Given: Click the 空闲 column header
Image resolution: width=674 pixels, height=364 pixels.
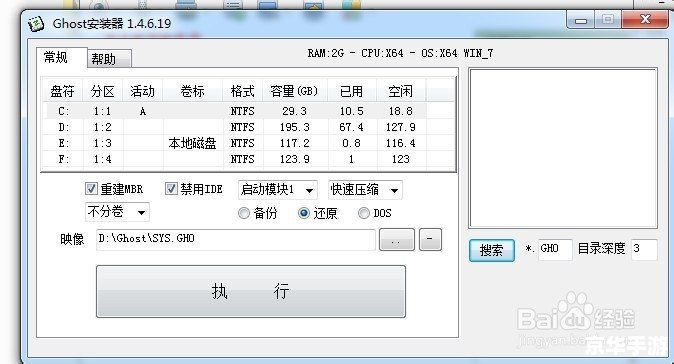Looking at the screenshot, I should tap(401, 91).
